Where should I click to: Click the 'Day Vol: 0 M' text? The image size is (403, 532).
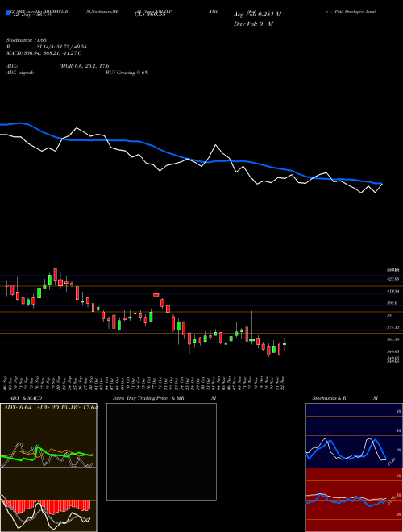point(253,24)
